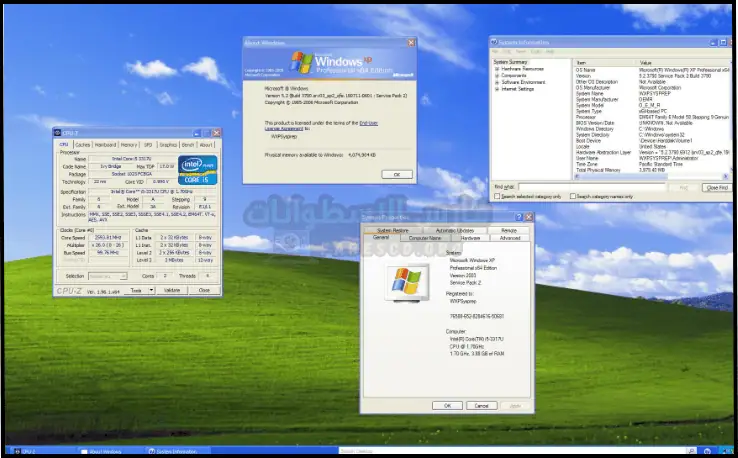
Task: Open the Hardware tab in System Properties
Action: point(470,238)
